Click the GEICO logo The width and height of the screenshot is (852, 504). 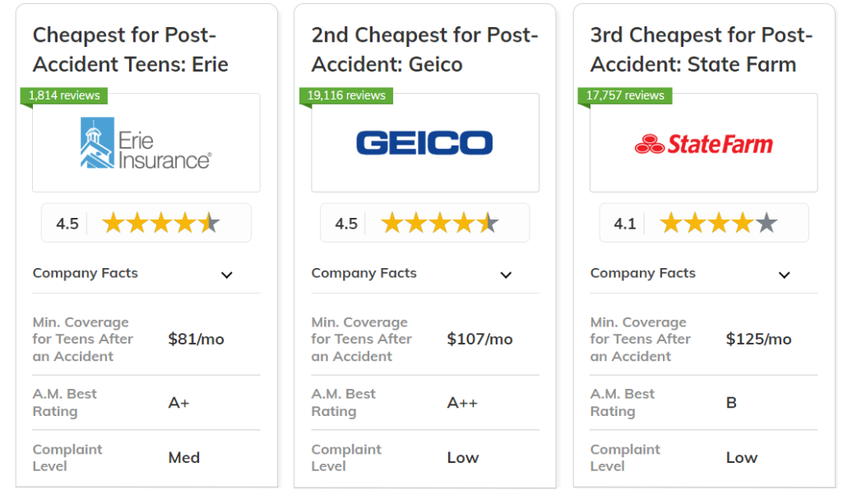click(x=424, y=143)
